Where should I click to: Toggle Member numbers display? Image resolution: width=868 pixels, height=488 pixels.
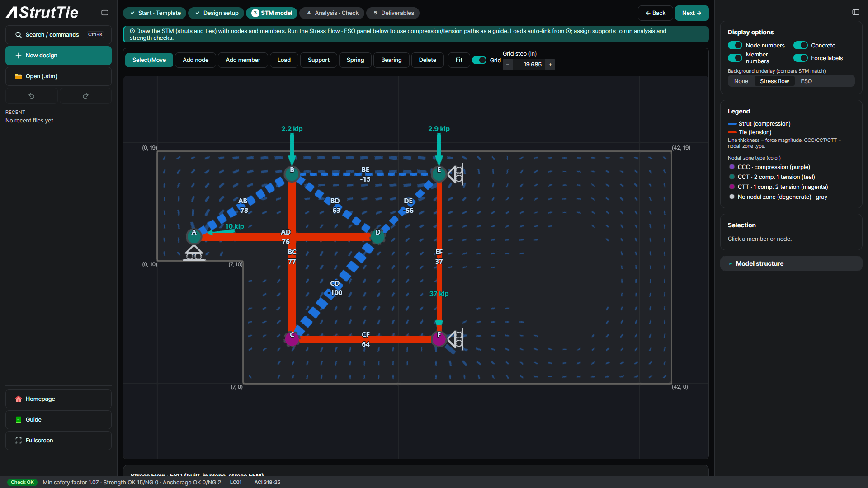coord(735,58)
